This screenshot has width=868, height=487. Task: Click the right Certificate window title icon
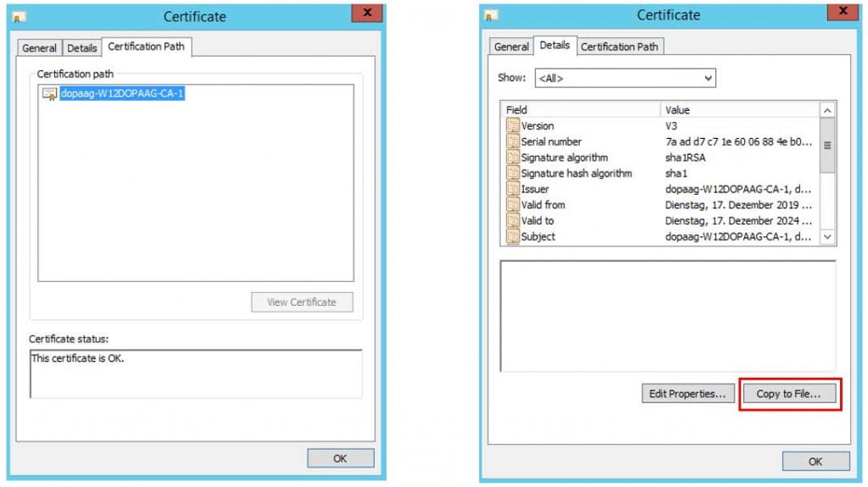pyautogui.click(x=490, y=15)
